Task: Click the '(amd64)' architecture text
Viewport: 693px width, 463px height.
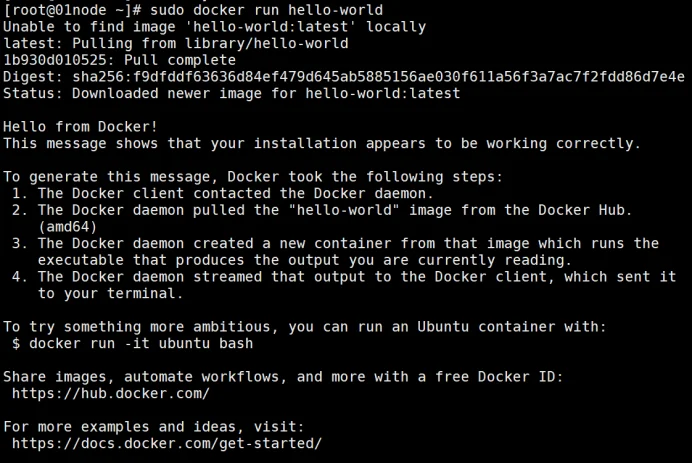Action: (67, 227)
